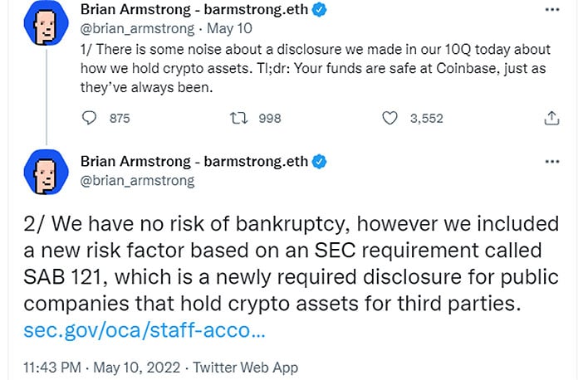This screenshot has width=588, height=380.
Task: Click verified badge on second tweet
Action: 319,162
